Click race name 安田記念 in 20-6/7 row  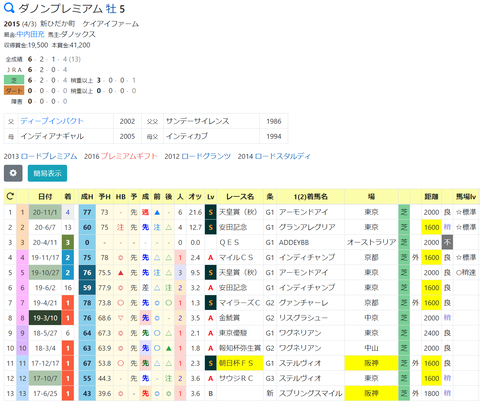point(233,227)
